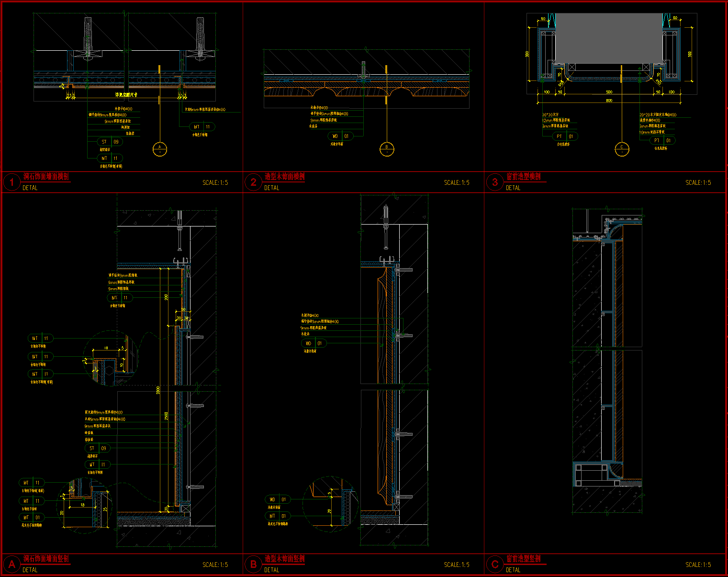Select the 500 dimension text in detail 3
Viewport: 728px width, 577px height.
coord(609,92)
